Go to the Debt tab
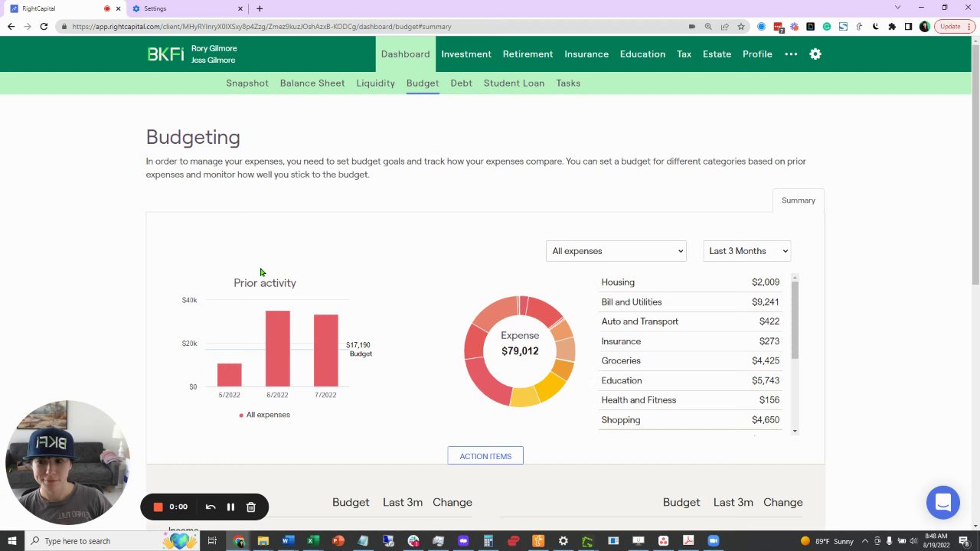 [x=461, y=83]
